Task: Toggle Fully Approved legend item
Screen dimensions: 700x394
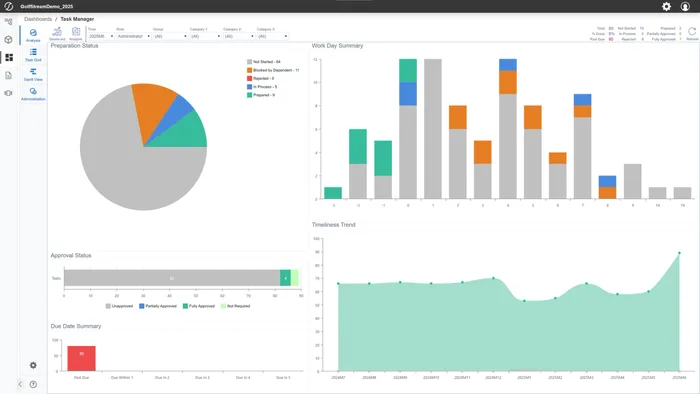Action: (199, 306)
